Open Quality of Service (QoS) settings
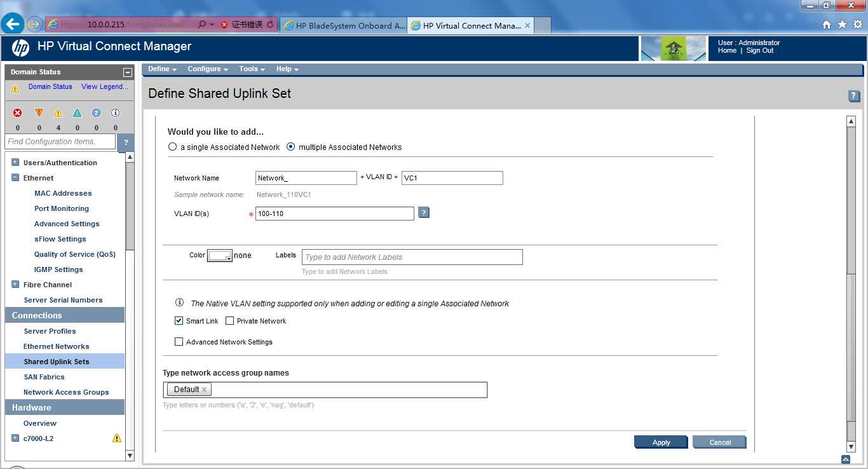Viewport: 868px width, 469px height. click(75, 254)
